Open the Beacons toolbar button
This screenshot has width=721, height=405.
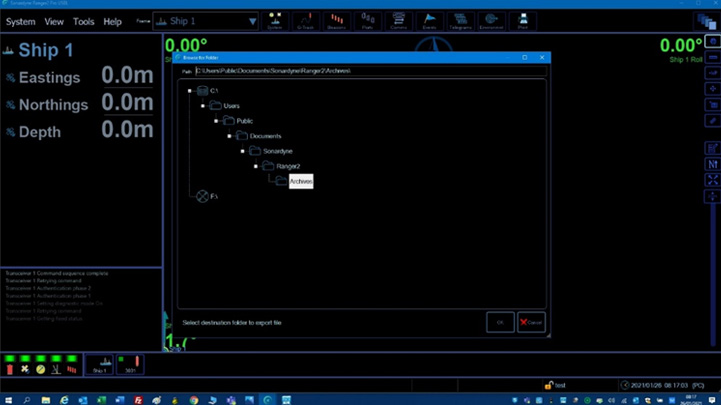336,21
